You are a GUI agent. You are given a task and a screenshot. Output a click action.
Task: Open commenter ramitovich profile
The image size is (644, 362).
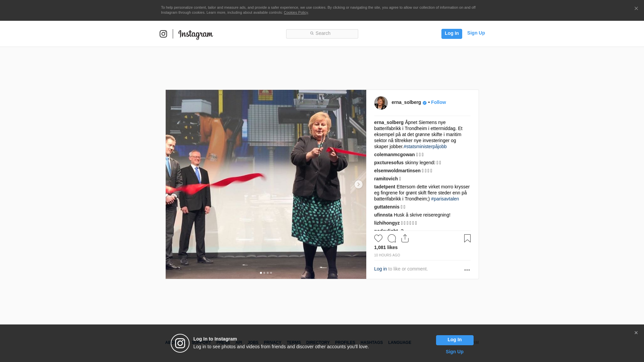pyautogui.click(x=386, y=179)
